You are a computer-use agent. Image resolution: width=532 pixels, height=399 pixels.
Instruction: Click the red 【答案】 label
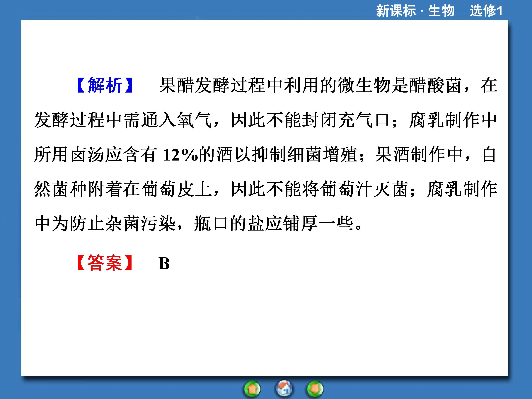pos(105,263)
